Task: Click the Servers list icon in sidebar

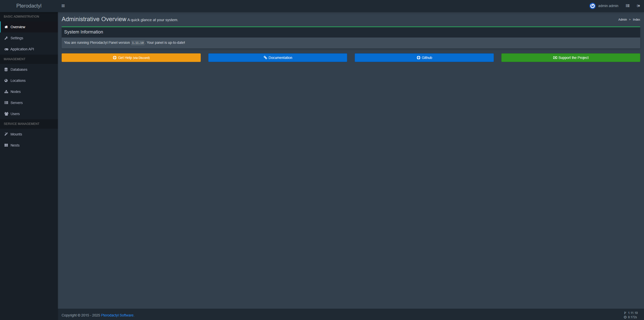Action: [x=6, y=103]
